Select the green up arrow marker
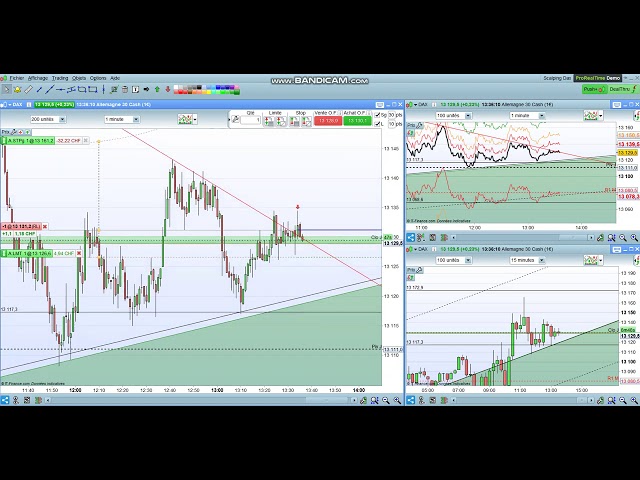The width and height of the screenshot is (640, 480). click(157, 89)
